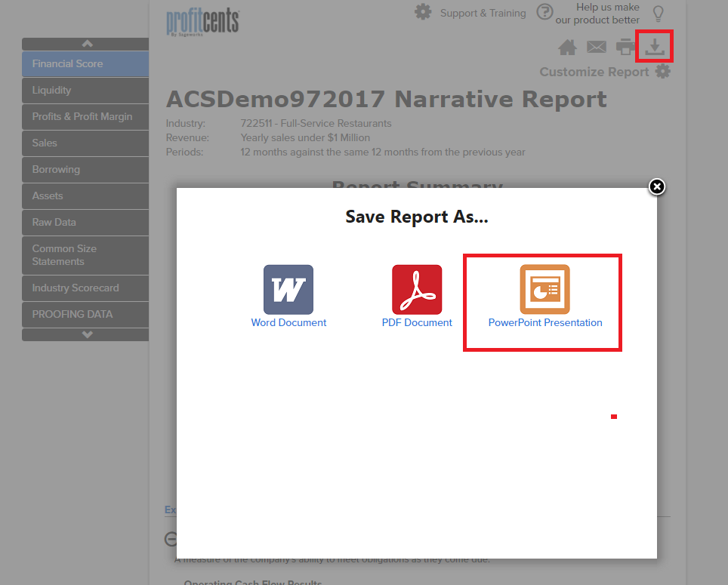Click the Customize Report text
Screen dimensions: 728x585
point(594,72)
